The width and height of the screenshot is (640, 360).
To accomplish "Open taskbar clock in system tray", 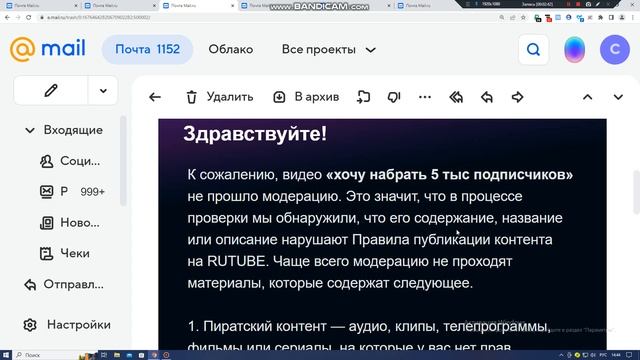I will pyautogui.click(x=616, y=355).
